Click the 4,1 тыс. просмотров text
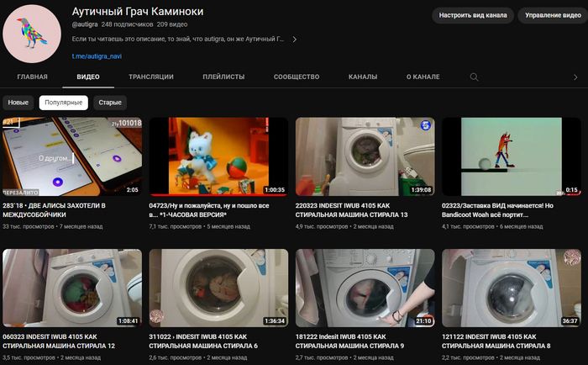 [468, 227]
